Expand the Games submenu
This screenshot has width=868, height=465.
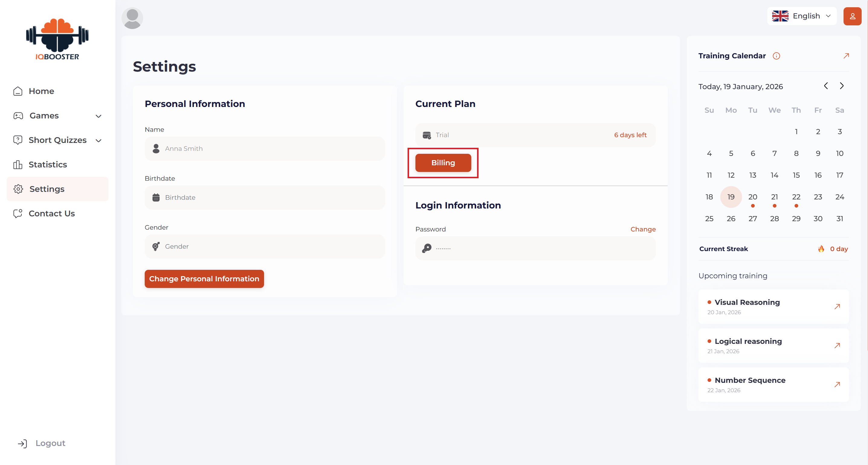tap(98, 116)
